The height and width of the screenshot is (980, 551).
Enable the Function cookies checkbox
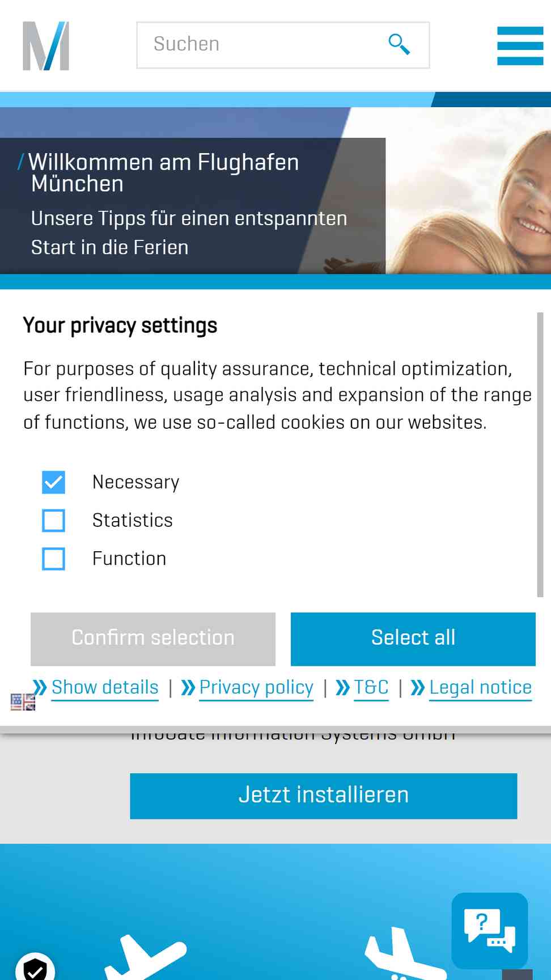tap(53, 559)
